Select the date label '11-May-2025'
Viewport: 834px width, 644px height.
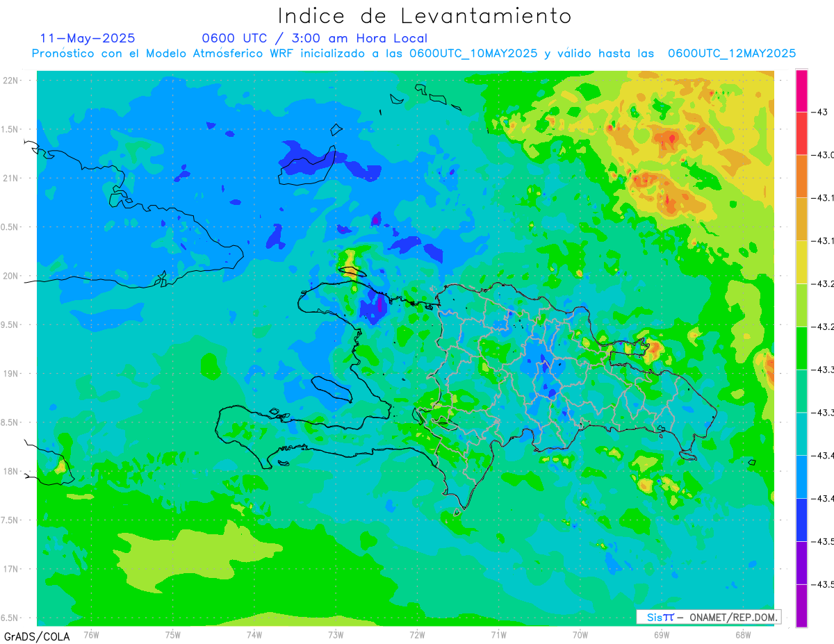point(88,38)
